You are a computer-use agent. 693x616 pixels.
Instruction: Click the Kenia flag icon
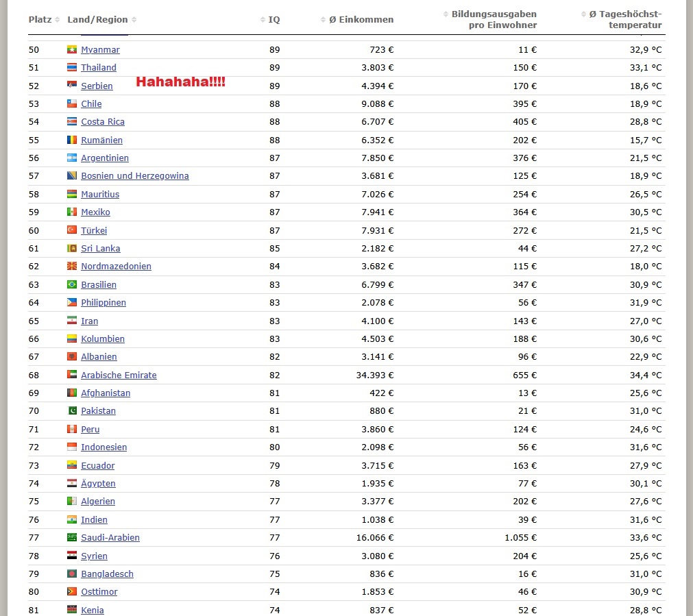pyautogui.click(x=71, y=609)
